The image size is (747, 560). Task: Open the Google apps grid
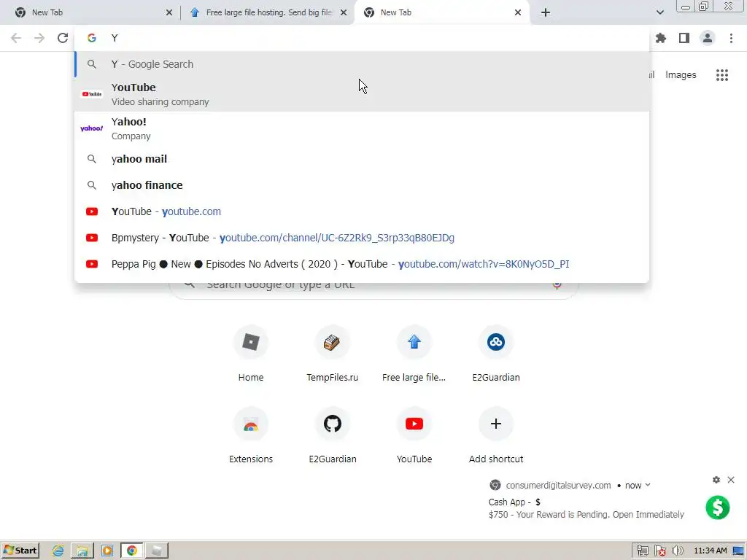[x=722, y=75]
